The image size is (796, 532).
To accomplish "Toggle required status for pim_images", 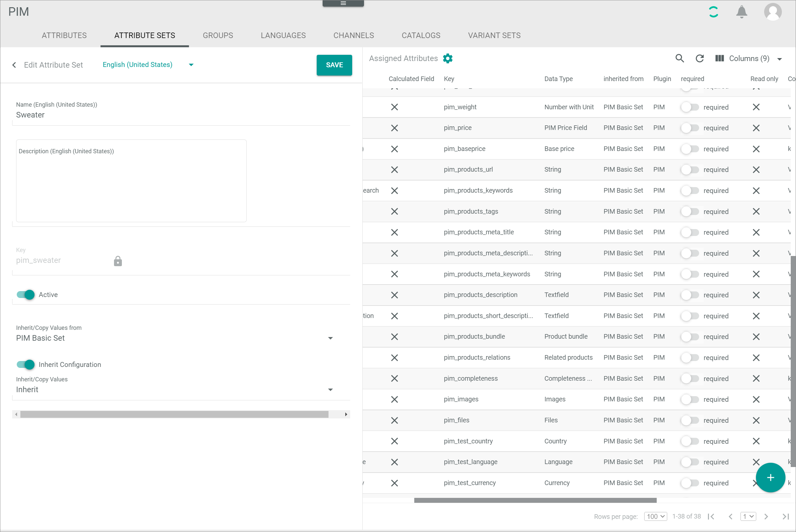I will coord(690,399).
